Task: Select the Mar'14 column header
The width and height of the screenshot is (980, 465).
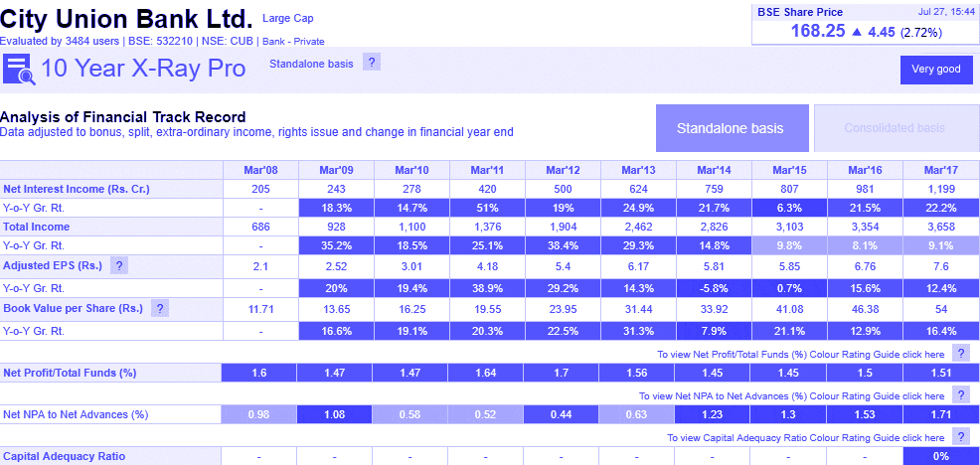Action: pyautogui.click(x=714, y=170)
